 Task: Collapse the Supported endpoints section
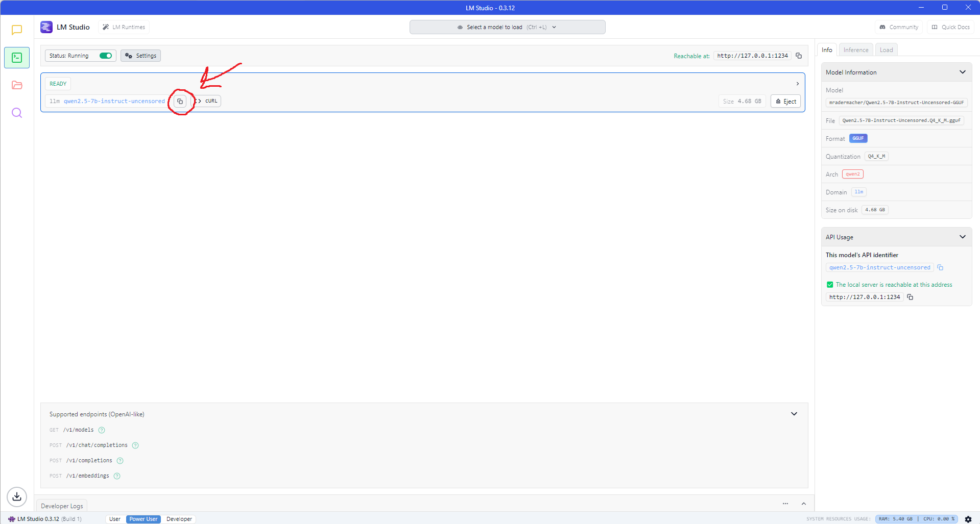pos(794,414)
